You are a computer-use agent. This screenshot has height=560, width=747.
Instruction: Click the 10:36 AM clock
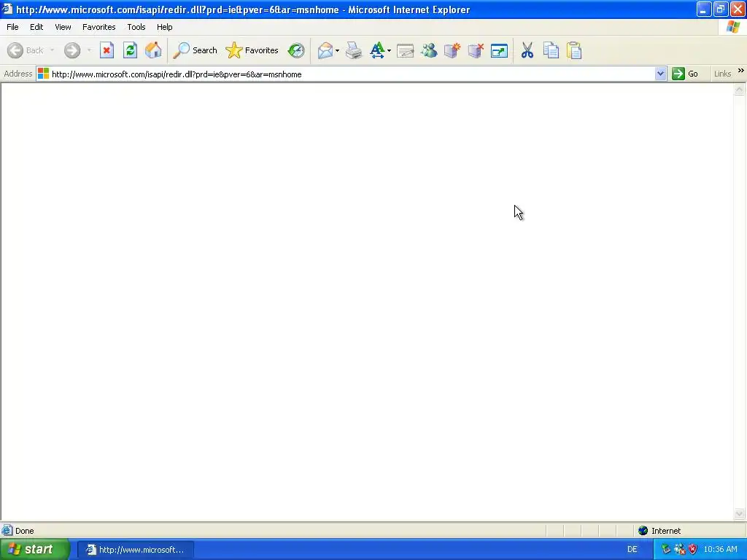coord(720,550)
